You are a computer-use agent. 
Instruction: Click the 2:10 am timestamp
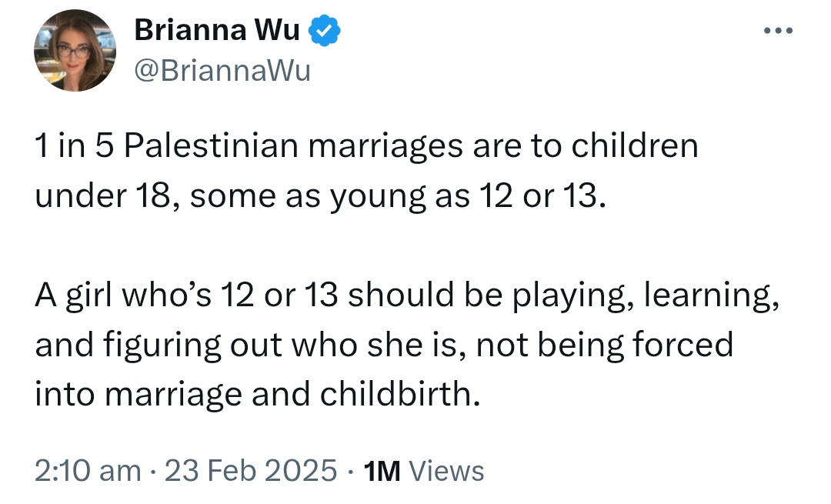tap(88, 471)
